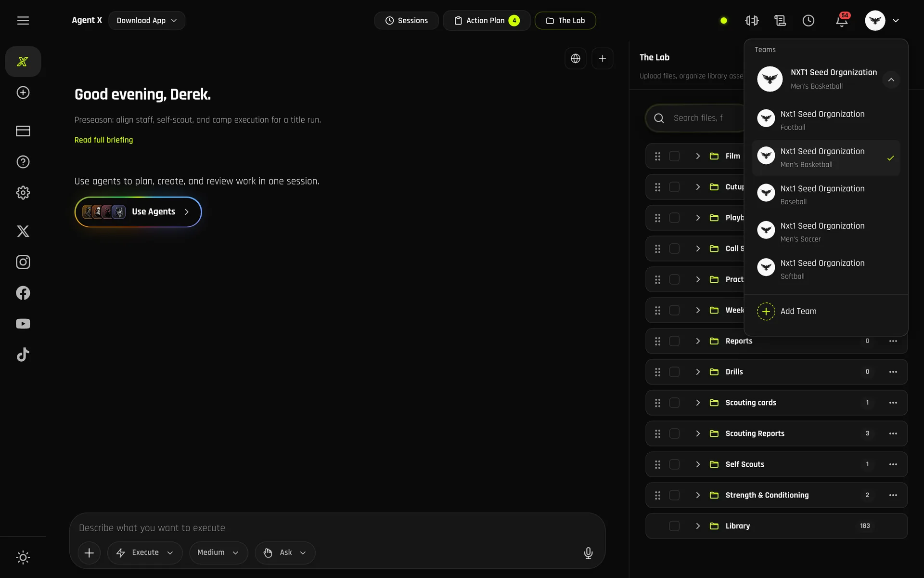Tick the checkbox for the Reports folder
This screenshot has width=924, height=578.
coord(675,341)
